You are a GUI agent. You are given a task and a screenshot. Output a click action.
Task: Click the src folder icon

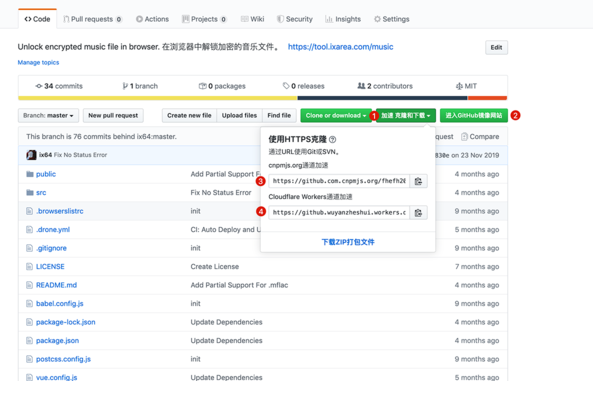pos(30,193)
